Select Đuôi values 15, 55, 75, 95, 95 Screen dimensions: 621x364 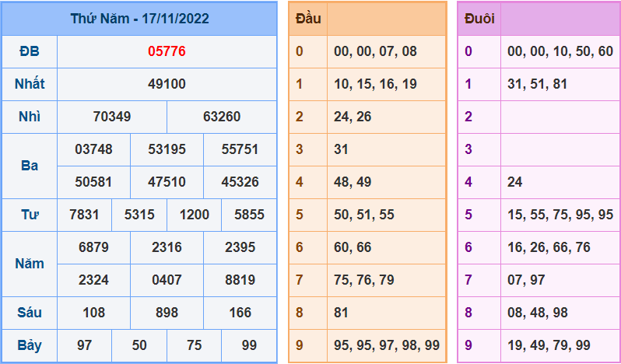[560, 215]
